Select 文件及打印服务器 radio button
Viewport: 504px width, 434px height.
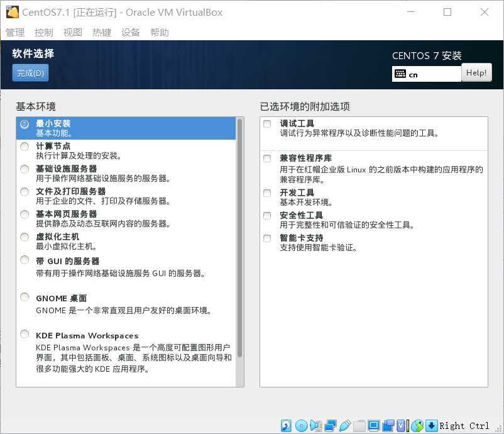pos(25,192)
